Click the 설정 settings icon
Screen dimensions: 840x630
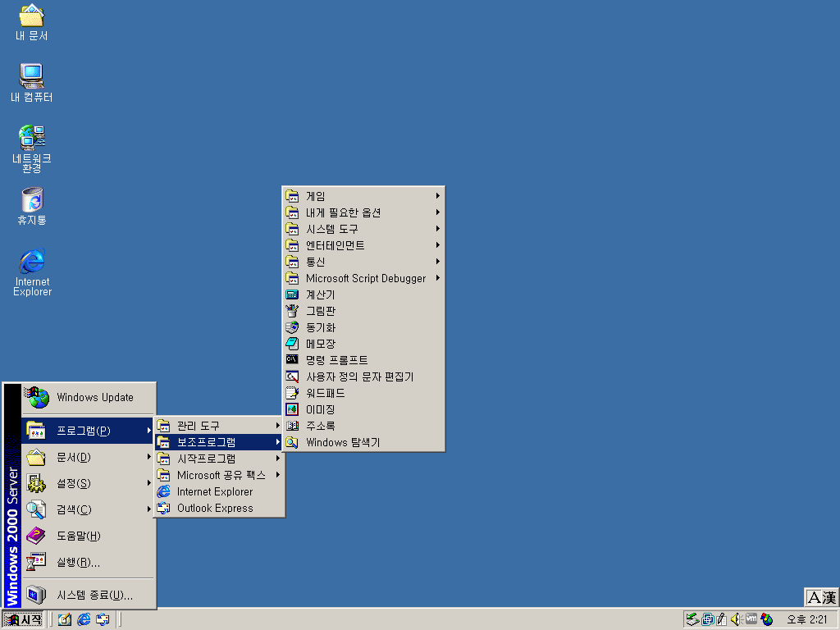coord(36,483)
